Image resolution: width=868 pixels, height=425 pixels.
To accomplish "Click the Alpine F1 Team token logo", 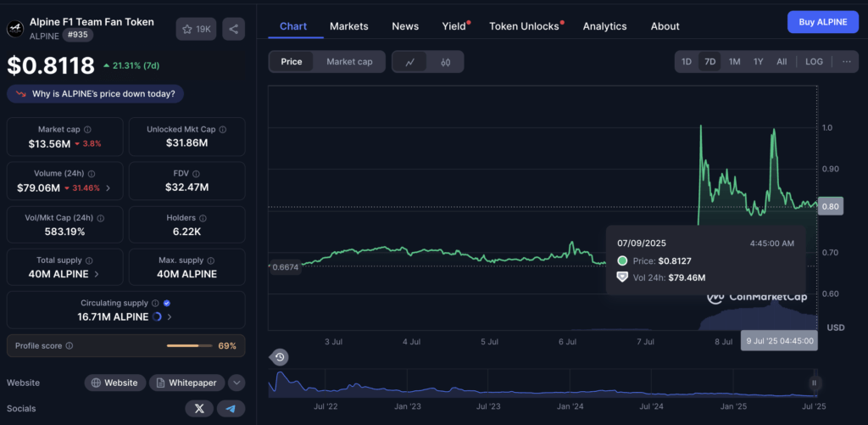I will (15, 28).
